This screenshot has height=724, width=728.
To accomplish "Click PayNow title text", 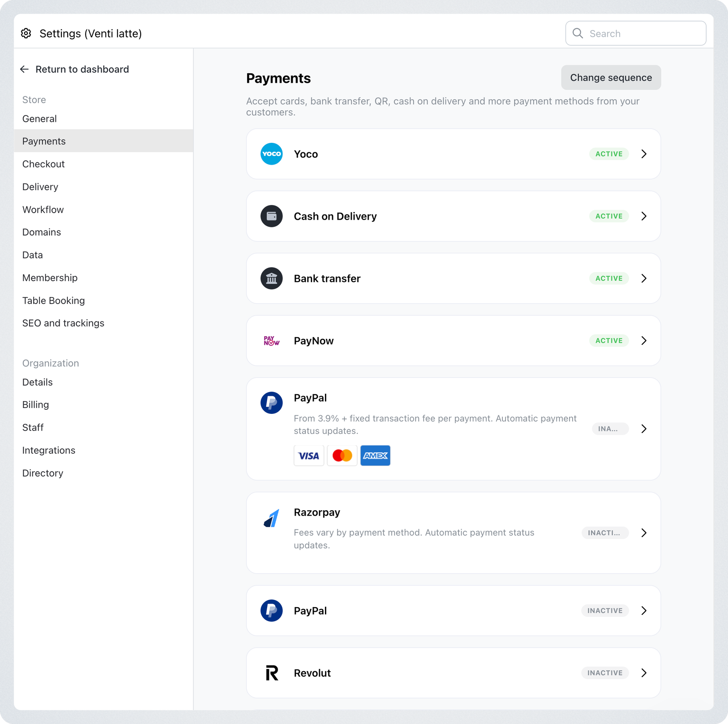I will coord(313,341).
